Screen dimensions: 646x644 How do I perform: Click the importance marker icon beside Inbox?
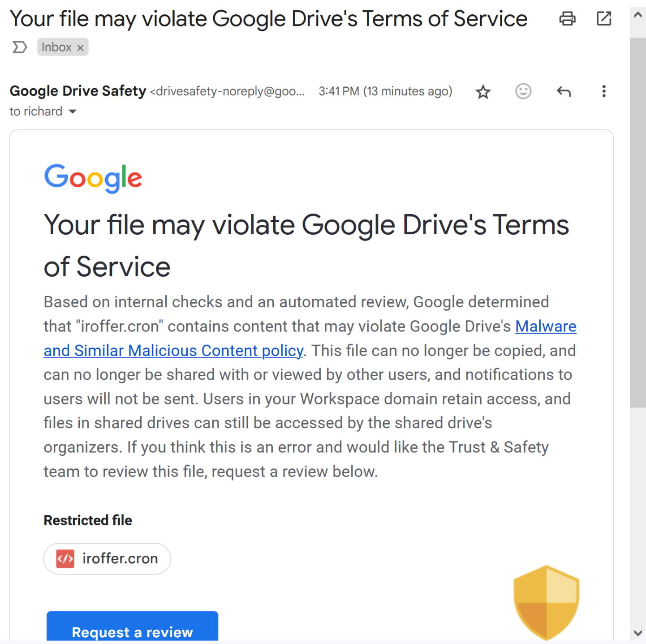(x=19, y=47)
